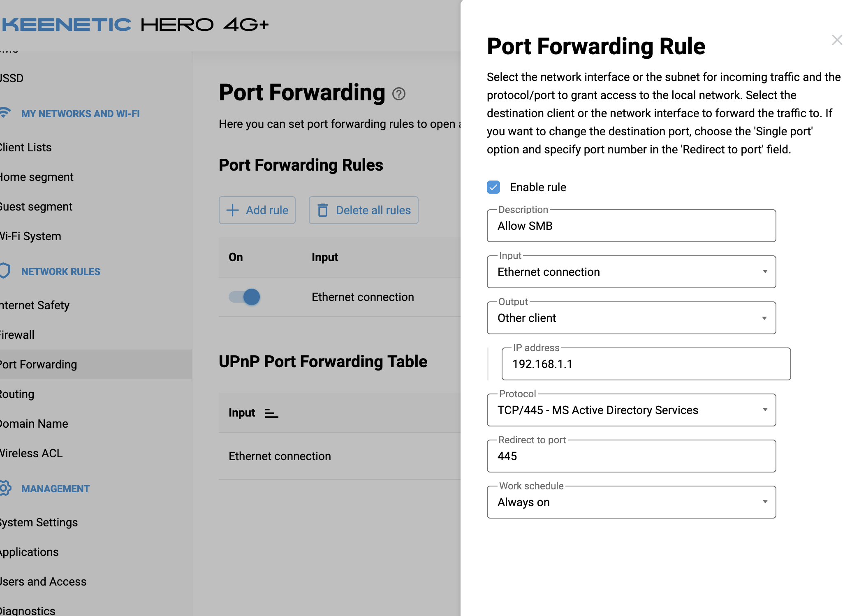Close the Port Forwarding Rule panel
This screenshot has height=616, width=866.
click(837, 40)
